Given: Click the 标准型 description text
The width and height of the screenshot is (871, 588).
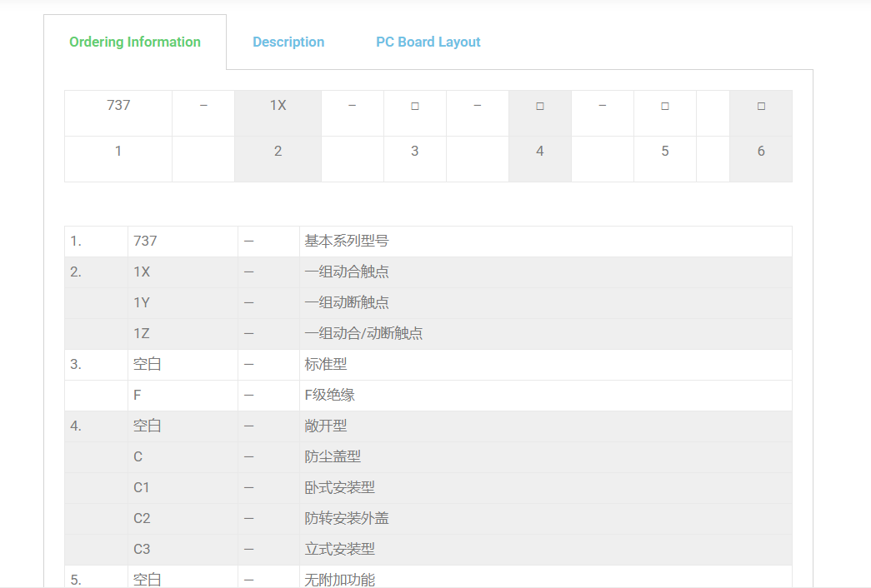Looking at the screenshot, I should 326,365.
